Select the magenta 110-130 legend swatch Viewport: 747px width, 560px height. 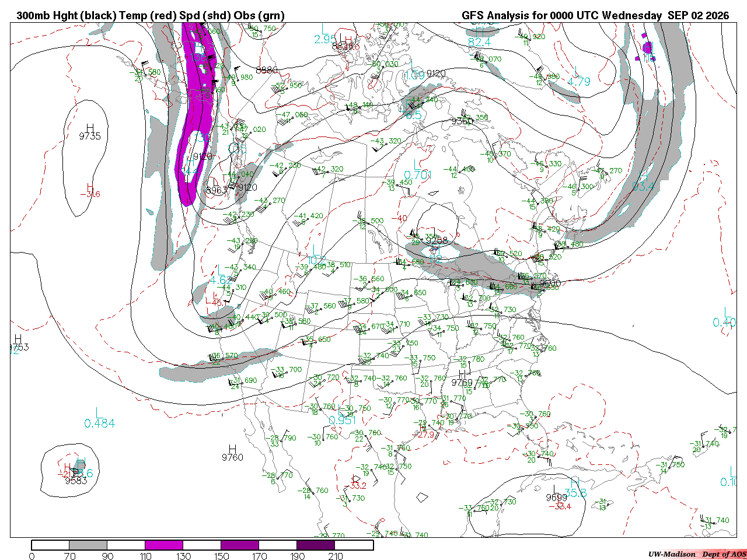[164, 545]
